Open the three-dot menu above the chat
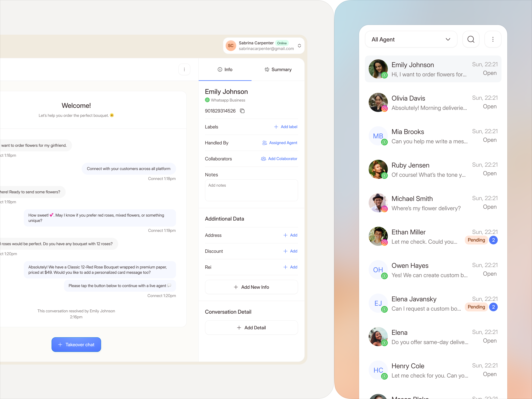The image size is (532, 399). click(x=184, y=69)
